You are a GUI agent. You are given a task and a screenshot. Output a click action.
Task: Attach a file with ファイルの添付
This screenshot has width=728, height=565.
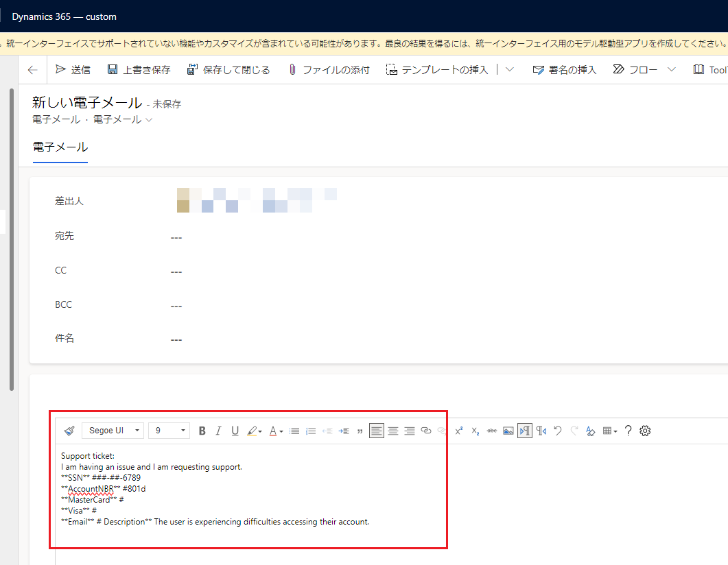(x=329, y=69)
